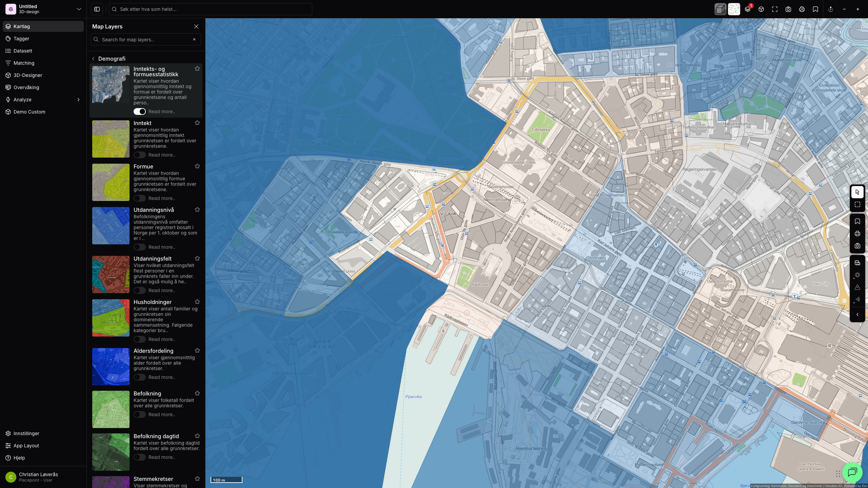Open Overvåking in the sidebar
The image size is (868, 488).
43,87
